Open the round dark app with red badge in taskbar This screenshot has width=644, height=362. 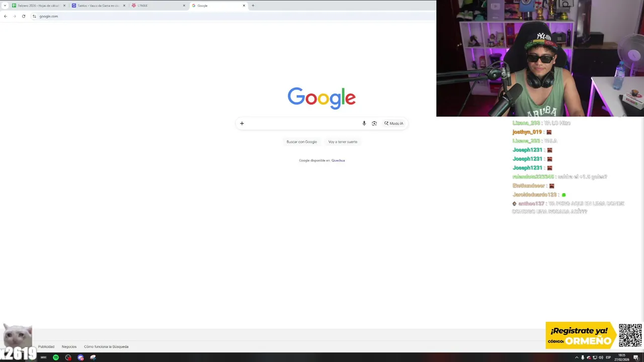[68, 357]
